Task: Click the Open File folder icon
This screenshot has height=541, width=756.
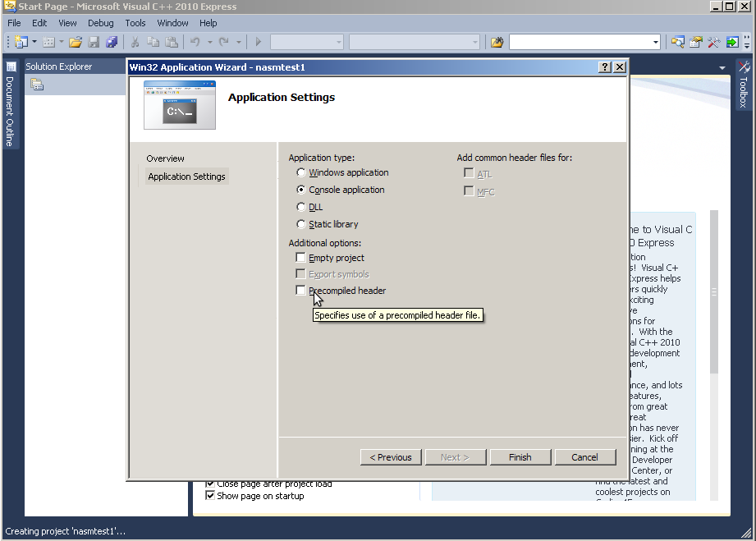Action: [76, 42]
